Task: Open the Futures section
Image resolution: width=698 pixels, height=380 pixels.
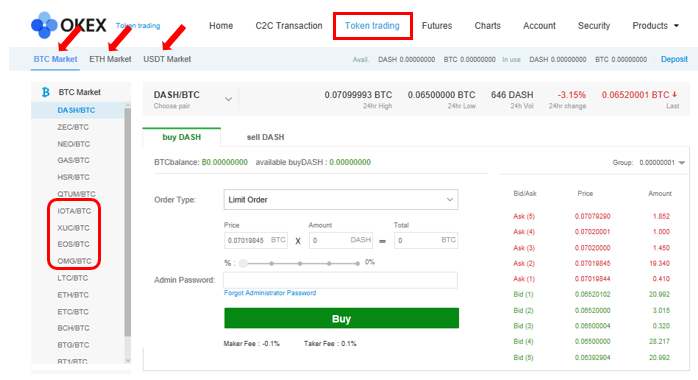Action: coord(437,26)
